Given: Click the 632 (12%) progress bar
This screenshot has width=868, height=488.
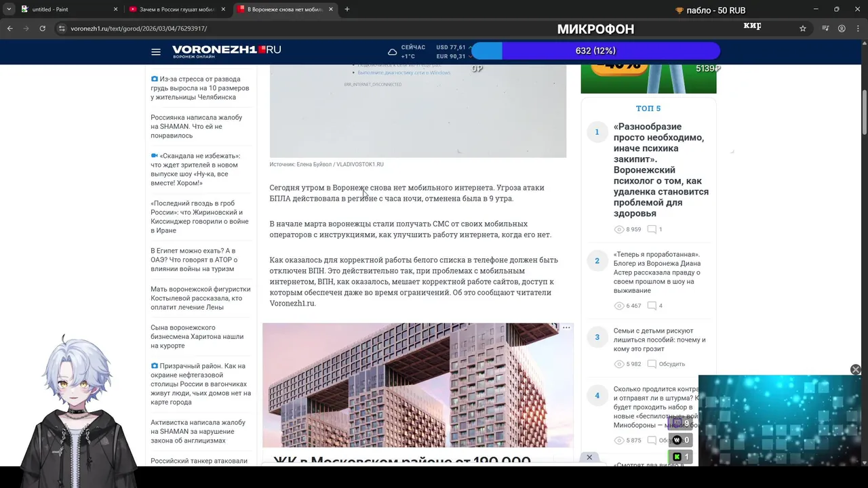Looking at the screenshot, I should tap(595, 51).
